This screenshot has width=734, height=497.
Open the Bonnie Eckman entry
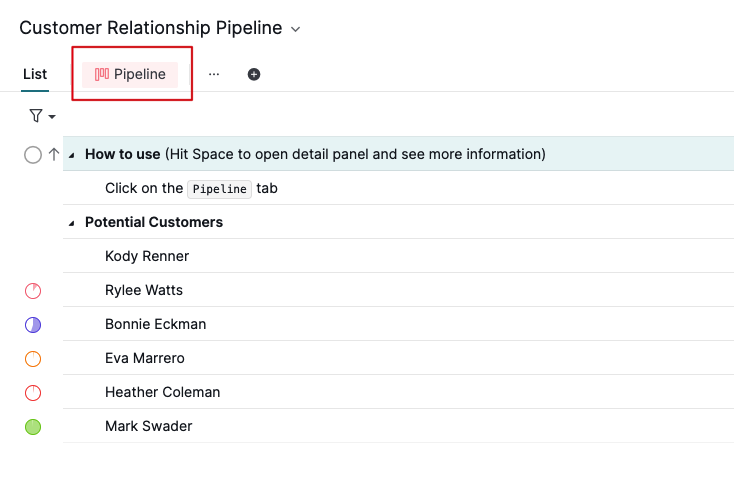tap(398, 324)
